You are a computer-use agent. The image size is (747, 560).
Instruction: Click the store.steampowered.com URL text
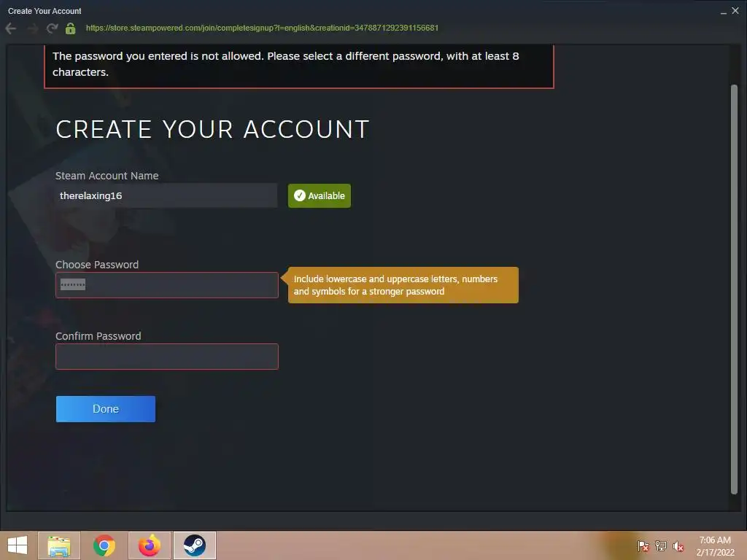pos(262,28)
